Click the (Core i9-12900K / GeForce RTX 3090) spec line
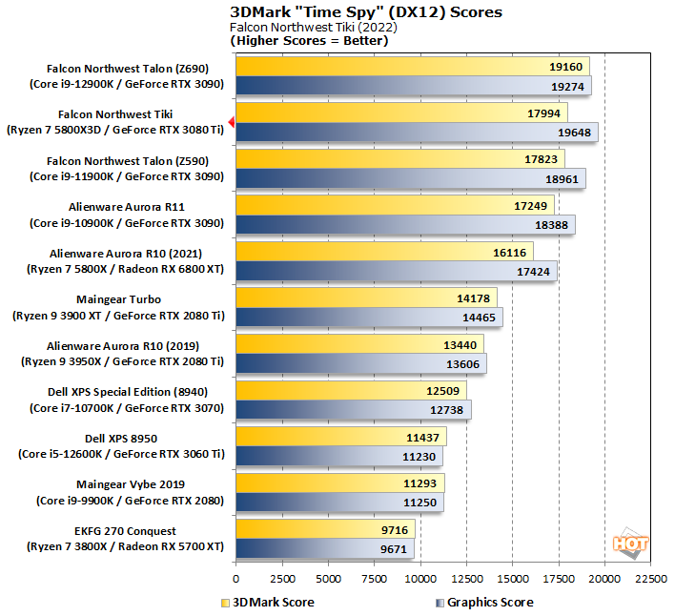The width and height of the screenshot is (675, 616). (127, 84)
